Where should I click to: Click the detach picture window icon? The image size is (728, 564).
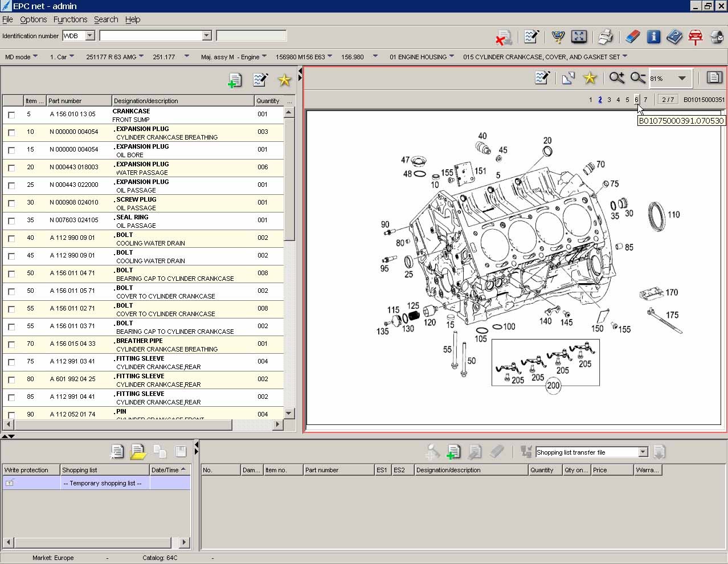[569, 78]
